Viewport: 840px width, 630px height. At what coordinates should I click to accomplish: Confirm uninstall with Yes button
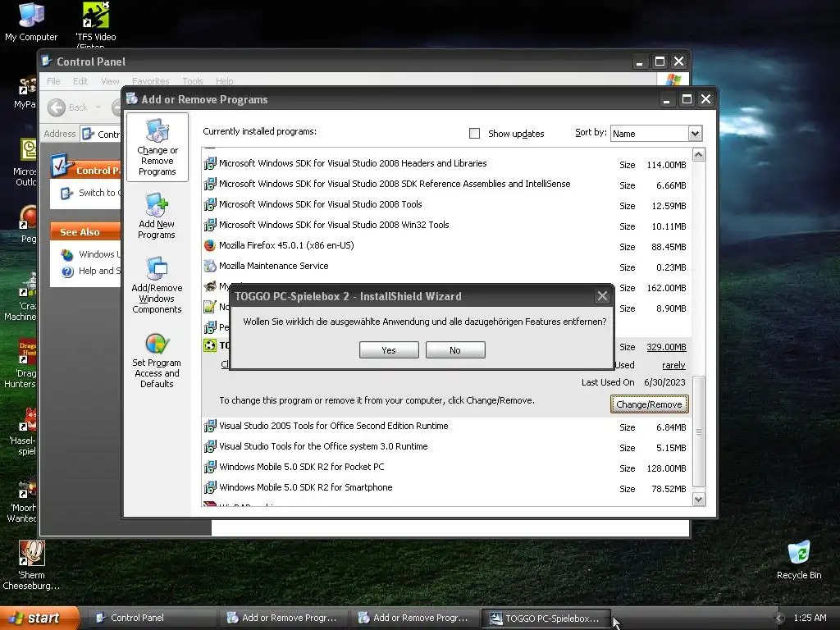[x=389, y=349]
